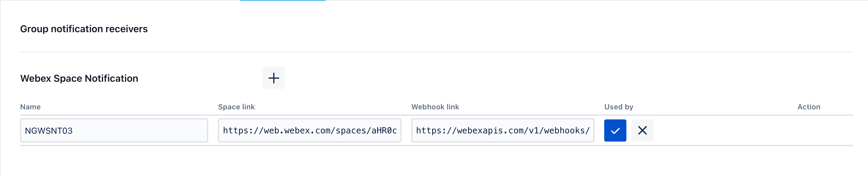Select the Webhook link URL input

tap(502, 131)
